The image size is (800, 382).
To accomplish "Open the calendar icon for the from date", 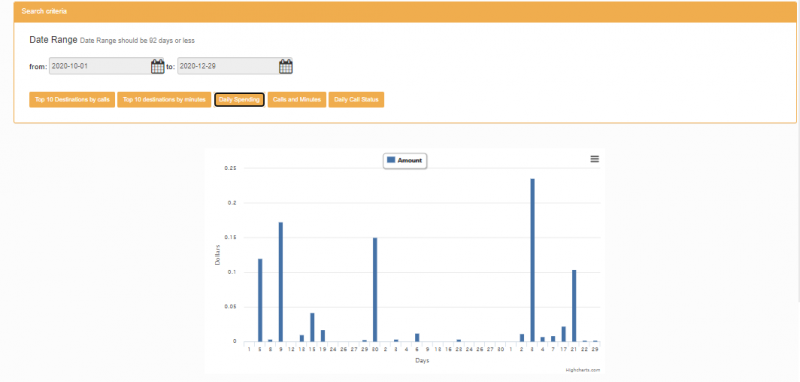I will (158, 66).
